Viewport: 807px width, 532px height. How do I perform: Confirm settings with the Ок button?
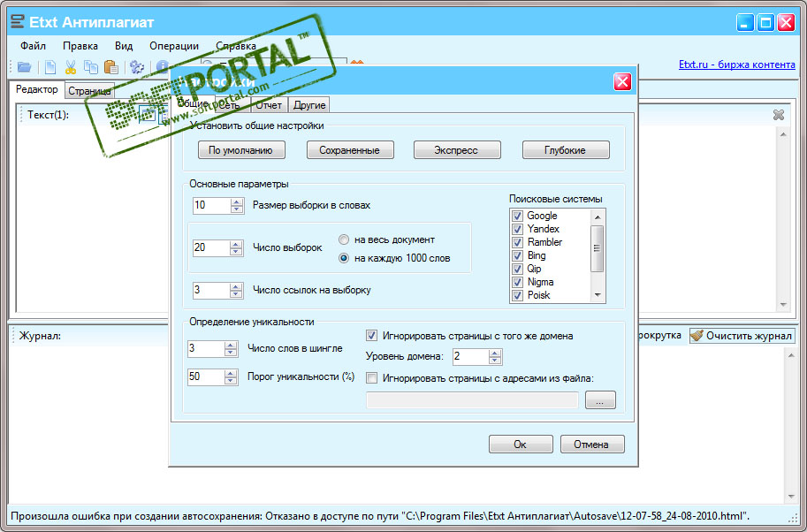coord(521,444)
